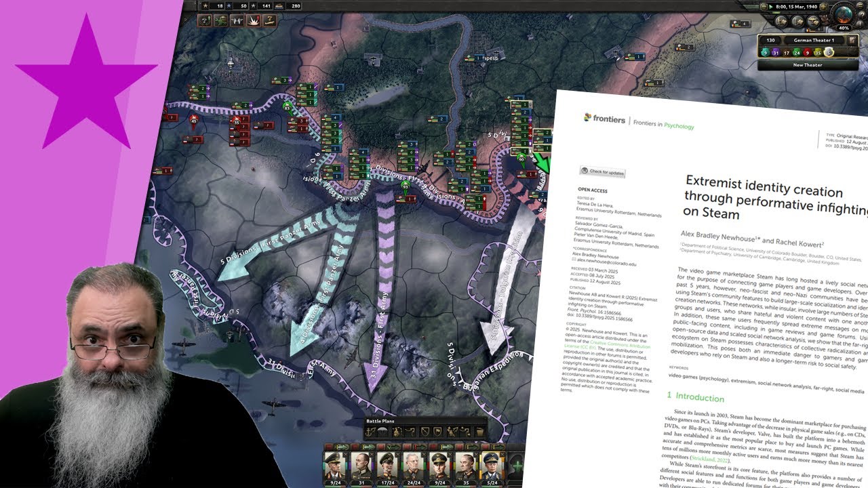The image size is (868, 488).
Task: Click the Check for updates button on paper
Action: point(602,172)
